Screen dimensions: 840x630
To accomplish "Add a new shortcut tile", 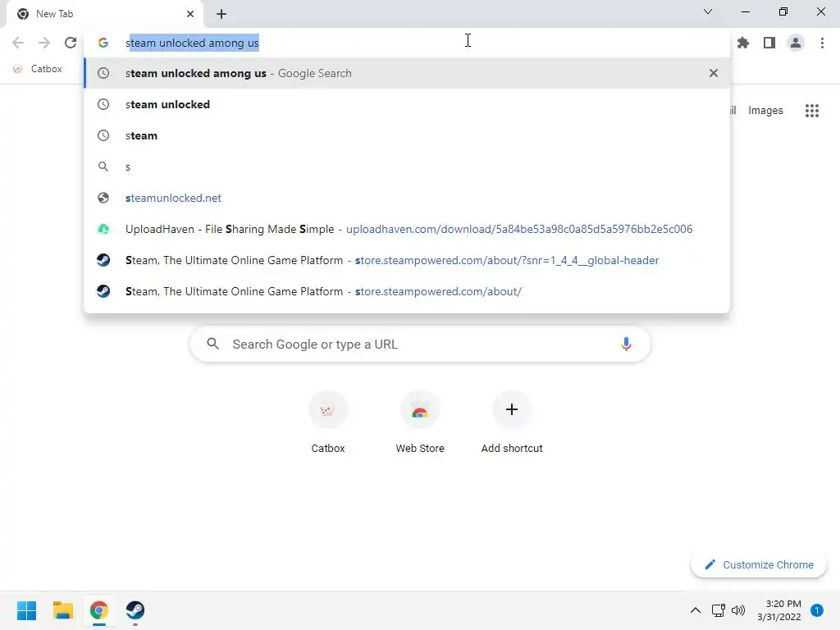I will [x=512, y=422].
